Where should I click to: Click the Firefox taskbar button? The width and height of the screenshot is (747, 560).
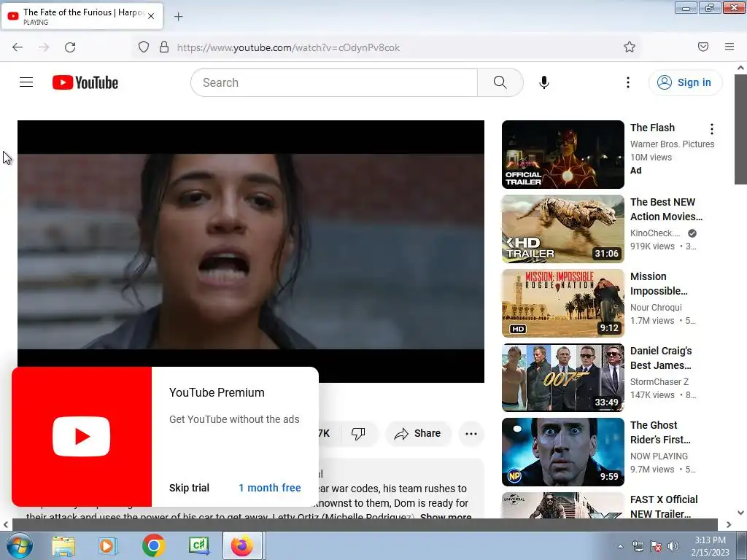click(x=243, y=545)
